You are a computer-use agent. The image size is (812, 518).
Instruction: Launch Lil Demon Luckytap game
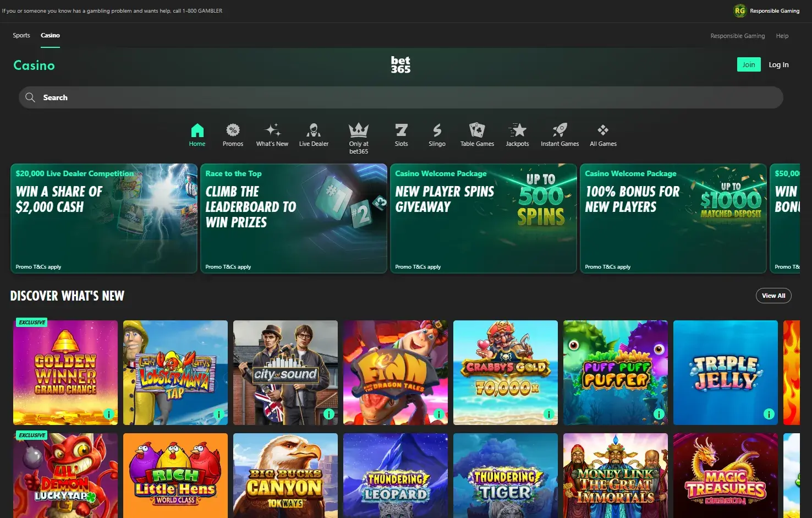point(65,476)
